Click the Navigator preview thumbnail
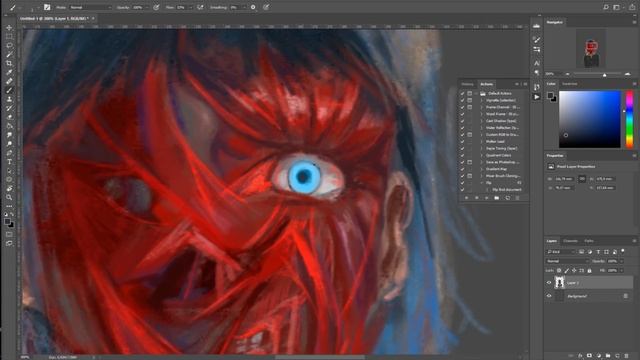Image resolution: width=640 pixels, height=360 pixels. click(x=591, y=49)
